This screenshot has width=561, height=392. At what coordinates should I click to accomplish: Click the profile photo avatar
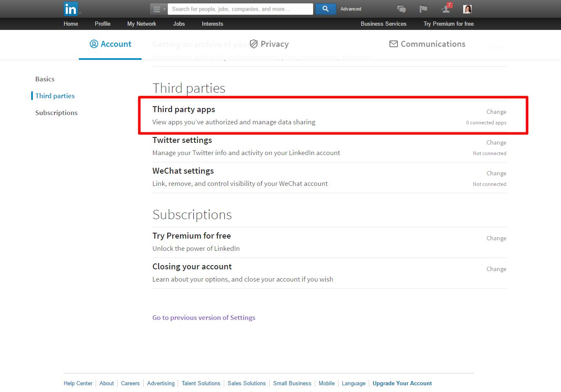coord(467,9)
